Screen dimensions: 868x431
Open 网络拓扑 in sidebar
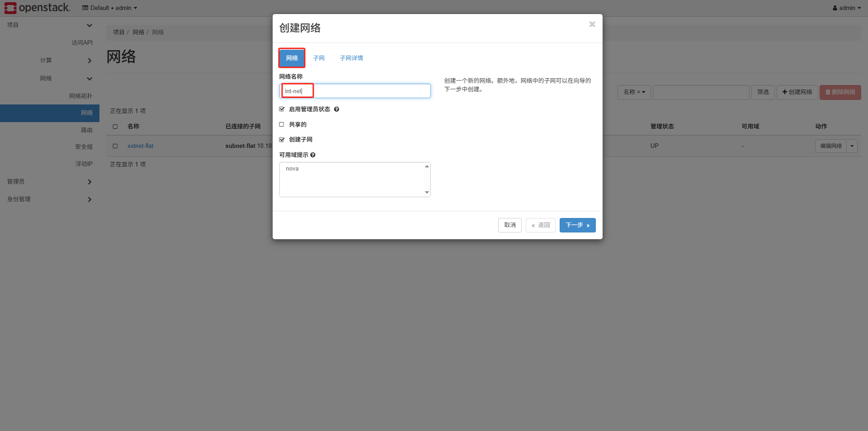[x=80, y=96]
